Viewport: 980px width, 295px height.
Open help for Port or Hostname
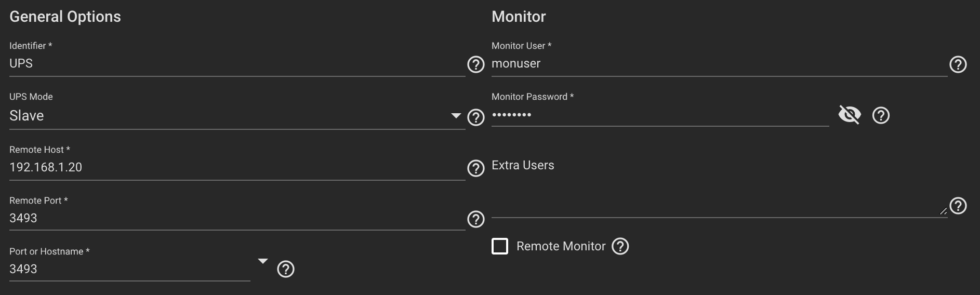coord(285,269)
